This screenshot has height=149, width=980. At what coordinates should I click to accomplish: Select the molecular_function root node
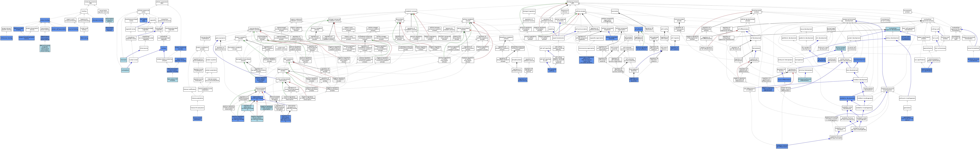[91, 3]
